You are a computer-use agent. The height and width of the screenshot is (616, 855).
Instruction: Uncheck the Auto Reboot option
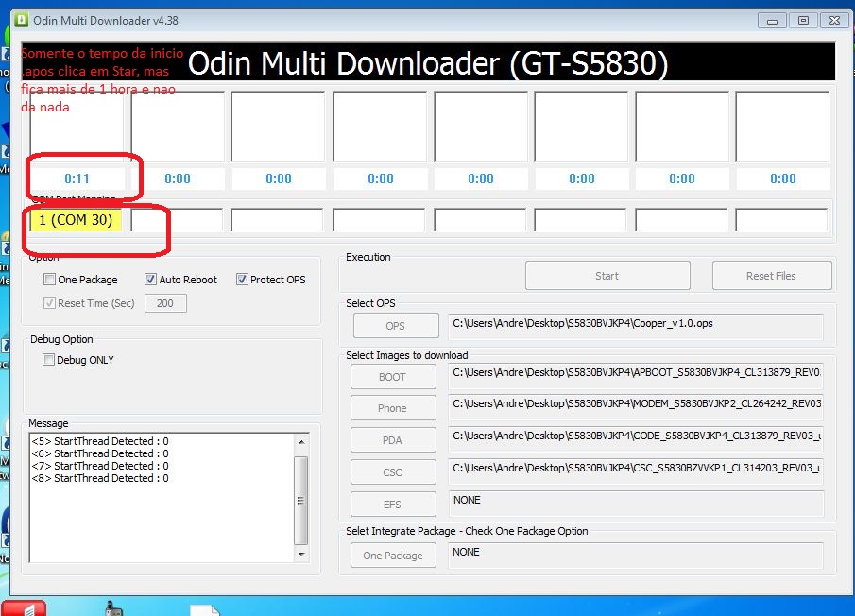coord(150,280)
